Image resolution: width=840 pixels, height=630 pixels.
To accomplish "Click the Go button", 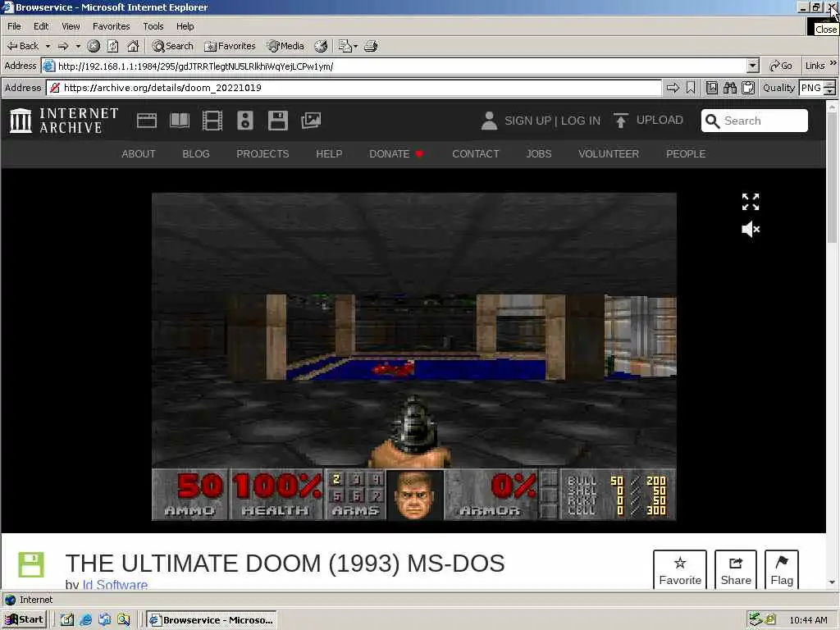I will [781, 66].
